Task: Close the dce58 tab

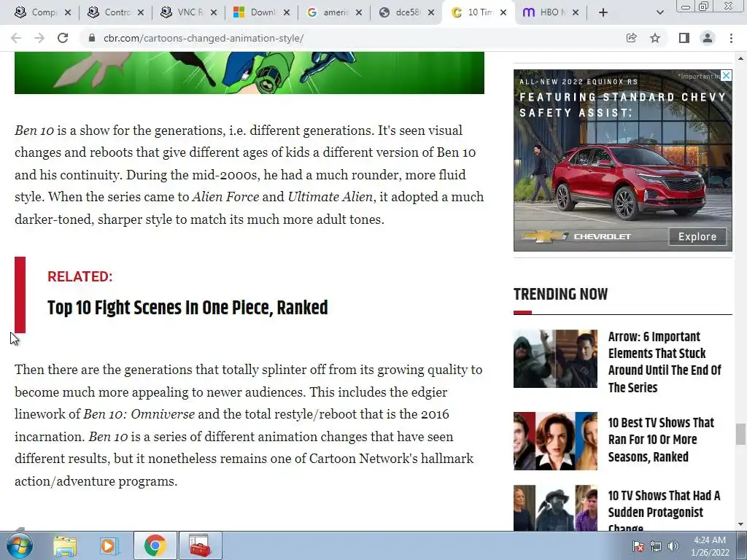Action: coord(431,12)
